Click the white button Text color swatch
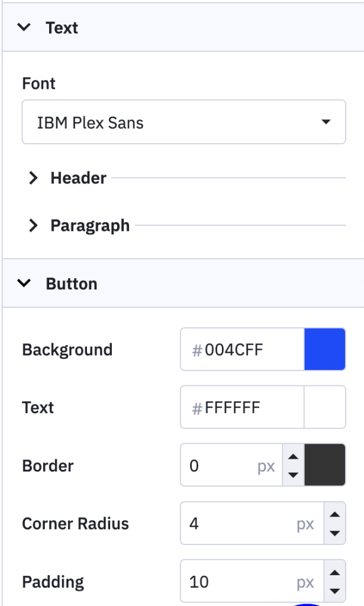The width and height of the screenshot is (364, 606). pyautogui.click(x=324, y=407)
